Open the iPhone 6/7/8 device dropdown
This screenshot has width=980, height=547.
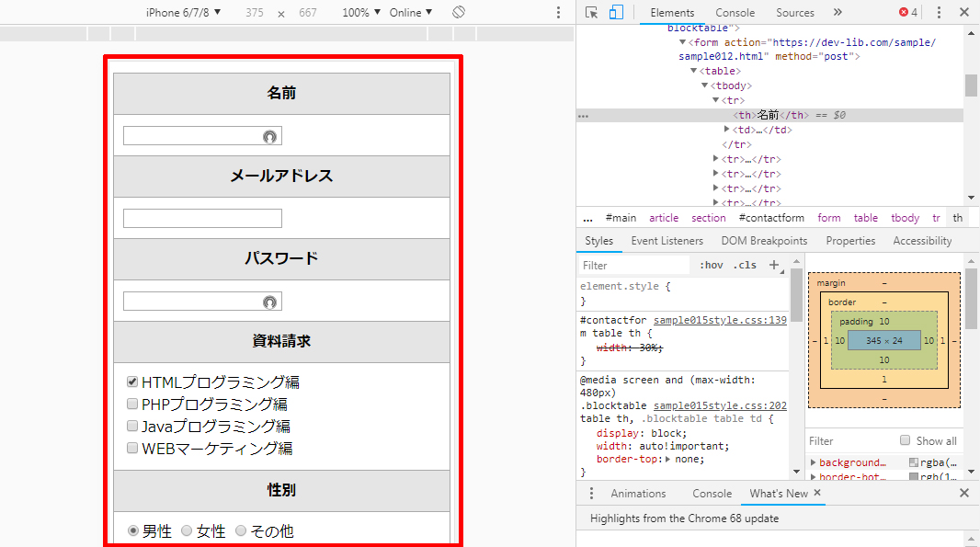pos(184,13)
